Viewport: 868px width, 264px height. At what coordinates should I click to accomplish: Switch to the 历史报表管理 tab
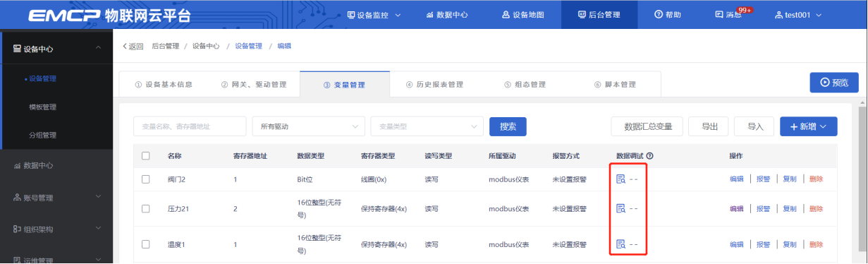click(x=434, y=85)
